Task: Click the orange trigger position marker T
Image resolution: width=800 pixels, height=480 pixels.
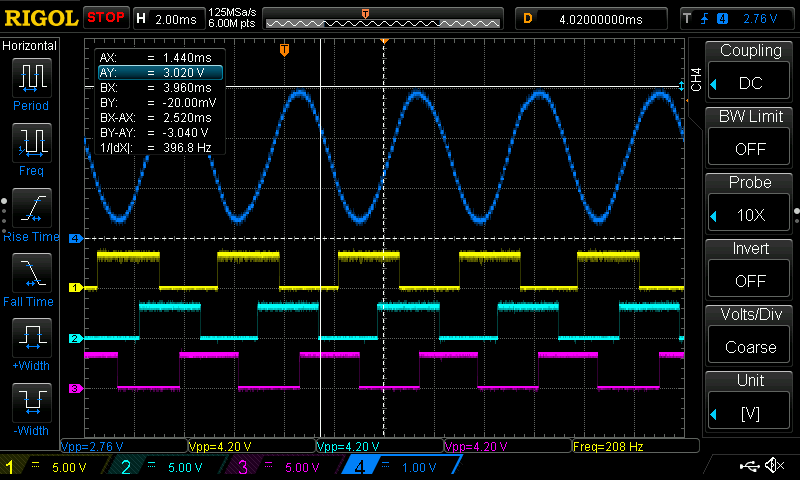Action: [284, 49]
